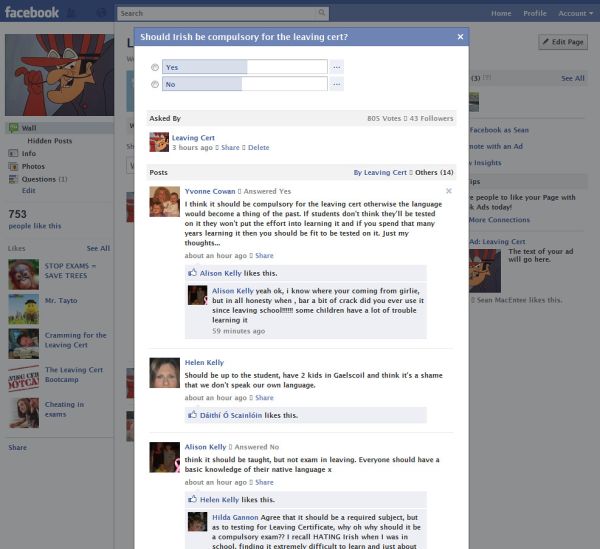
Task: Remove Yvonne Cowan's post with X
Action: click(x=448, y=191)
